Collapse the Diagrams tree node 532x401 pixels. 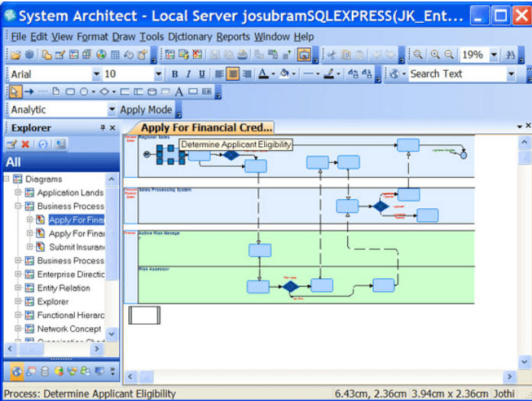pyautogui.click(x=6, y=178)
